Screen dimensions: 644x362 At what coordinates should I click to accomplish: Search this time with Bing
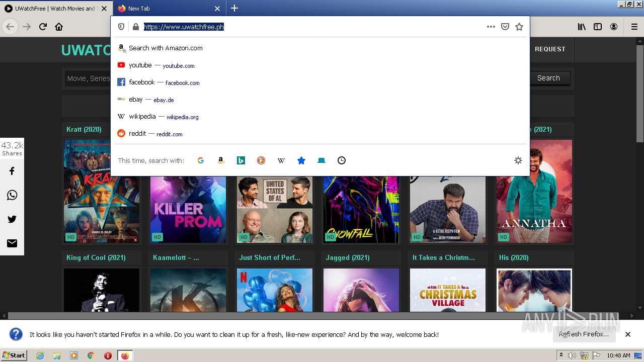(x=241, y=160)
